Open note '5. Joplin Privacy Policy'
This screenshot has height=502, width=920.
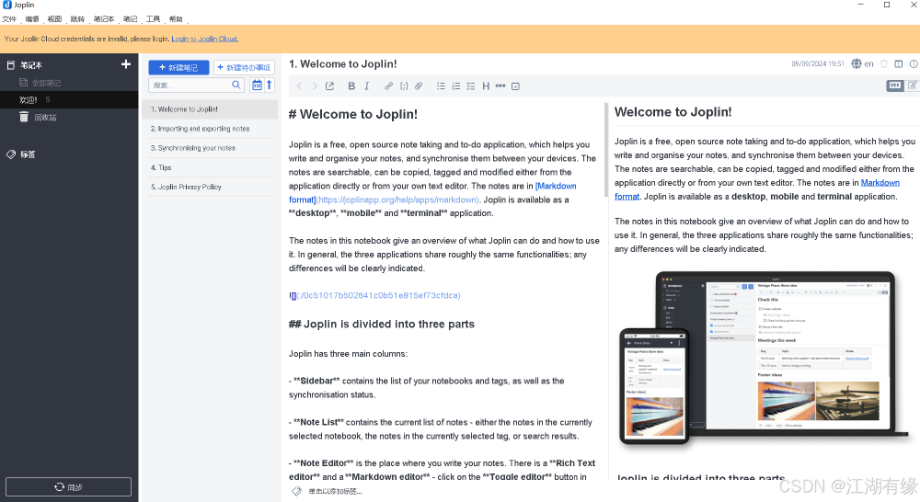(x=210, y=186)
